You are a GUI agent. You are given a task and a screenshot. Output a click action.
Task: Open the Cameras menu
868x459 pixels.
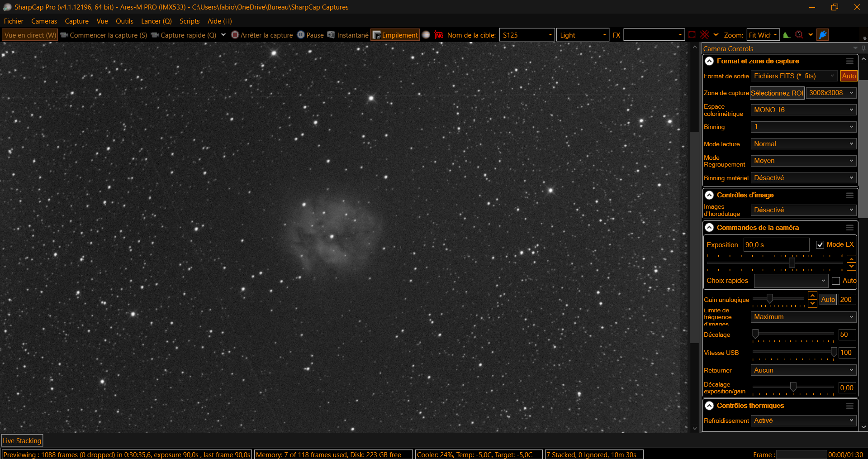point(44,21)
